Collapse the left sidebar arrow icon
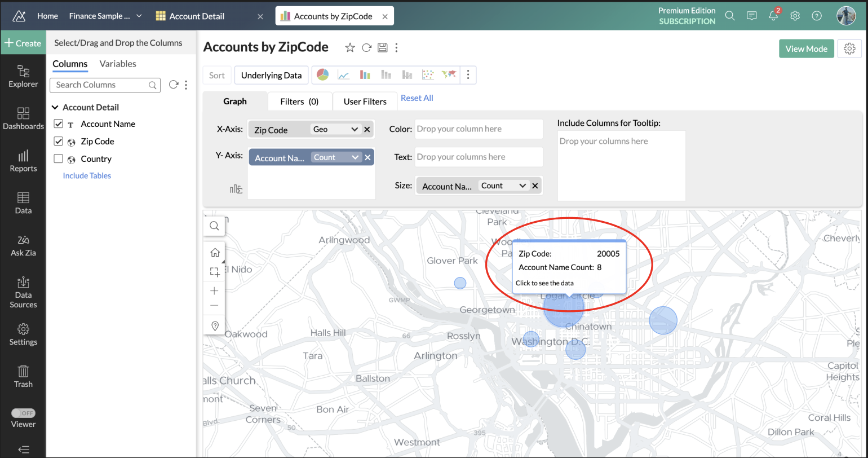The image size is (868, 458). pyautogui.click(x=23, y=450)
